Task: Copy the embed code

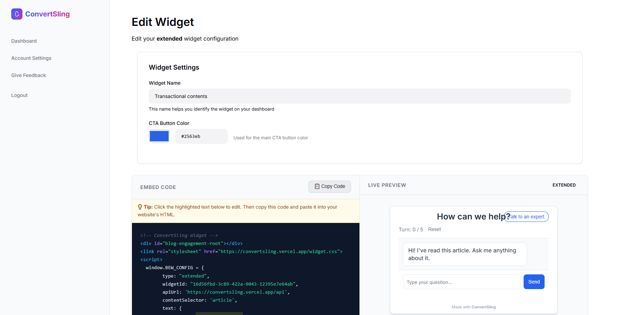Action: [329, 186]
